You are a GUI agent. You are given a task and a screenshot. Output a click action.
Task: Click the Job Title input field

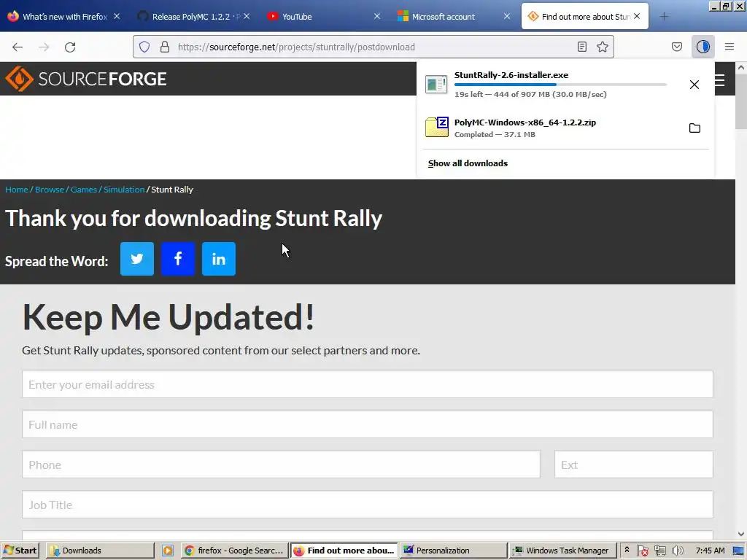tap(368, 505)
